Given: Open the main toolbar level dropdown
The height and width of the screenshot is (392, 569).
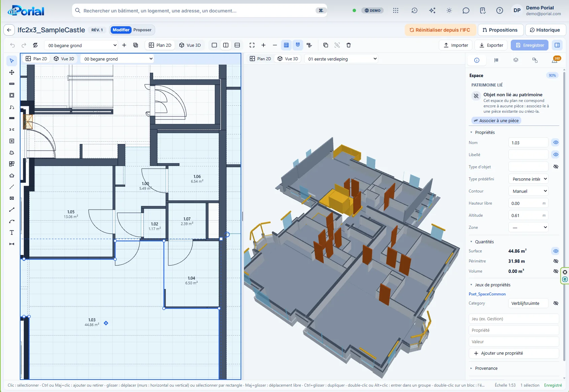Looking at the screenshot, I should (x=81, y=45).
